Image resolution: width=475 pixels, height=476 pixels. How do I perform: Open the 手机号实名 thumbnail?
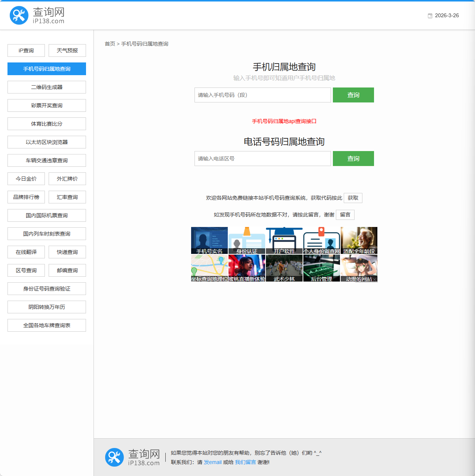209,240
